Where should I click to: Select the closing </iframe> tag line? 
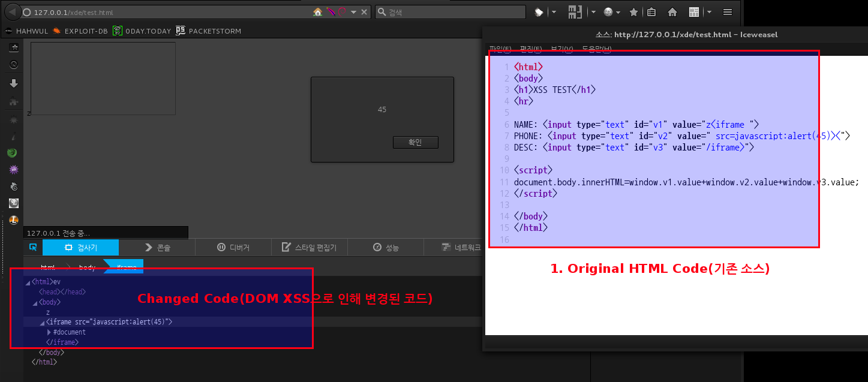click(x=62, y=342)
